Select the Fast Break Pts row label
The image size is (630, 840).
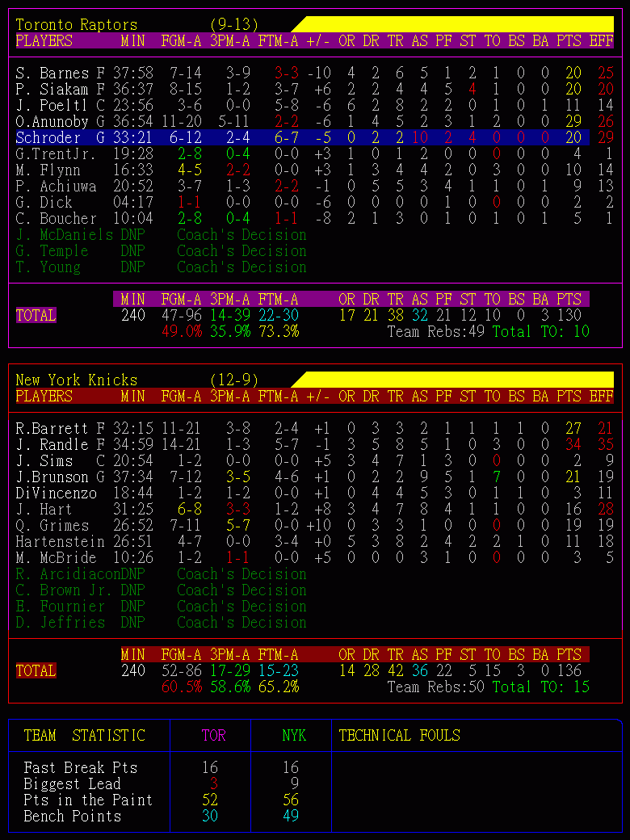point(80,767)
